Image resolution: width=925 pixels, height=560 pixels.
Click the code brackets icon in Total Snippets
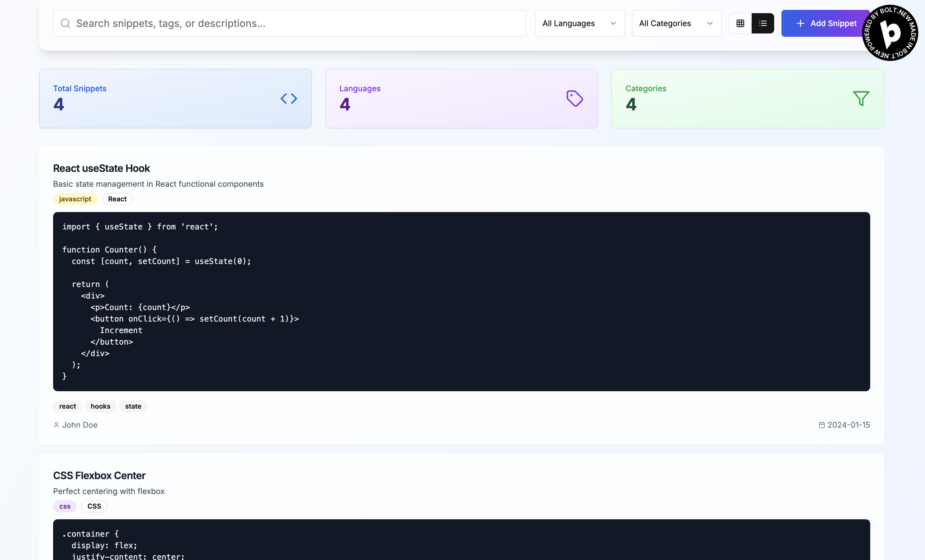[289, 99]
